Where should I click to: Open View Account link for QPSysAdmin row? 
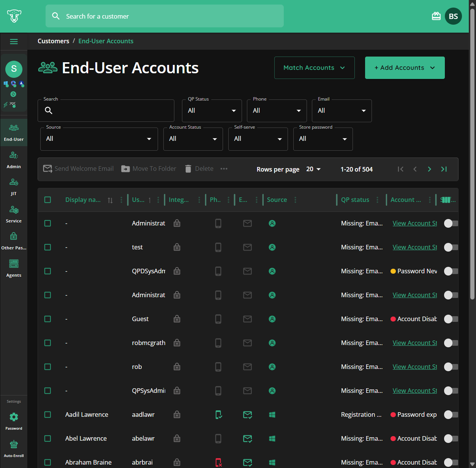pyautogui.click(x=415, y=391)
